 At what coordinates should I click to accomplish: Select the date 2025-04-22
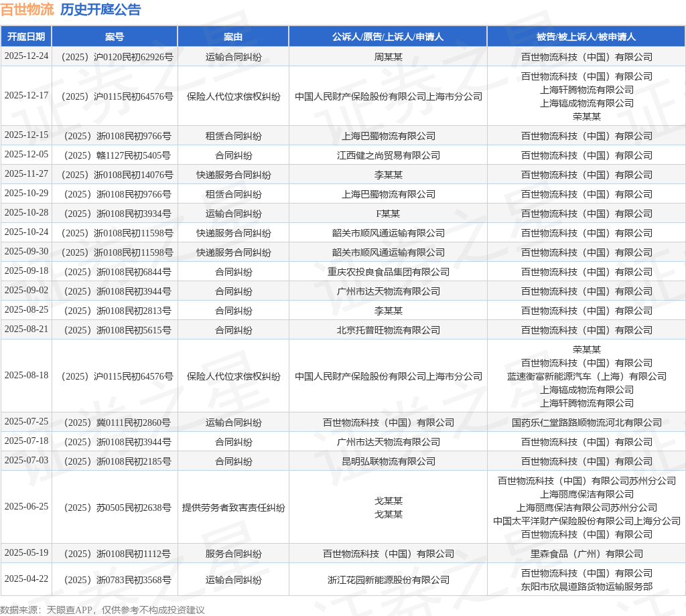[x=26, y=579]
